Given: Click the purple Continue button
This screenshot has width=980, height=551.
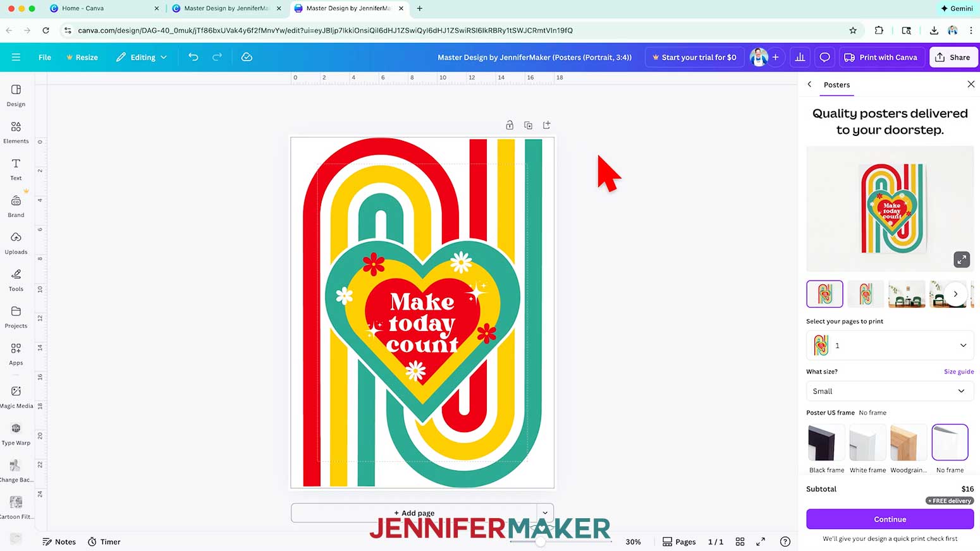Looking at the screenshot, I should click(x=890, y=519).
